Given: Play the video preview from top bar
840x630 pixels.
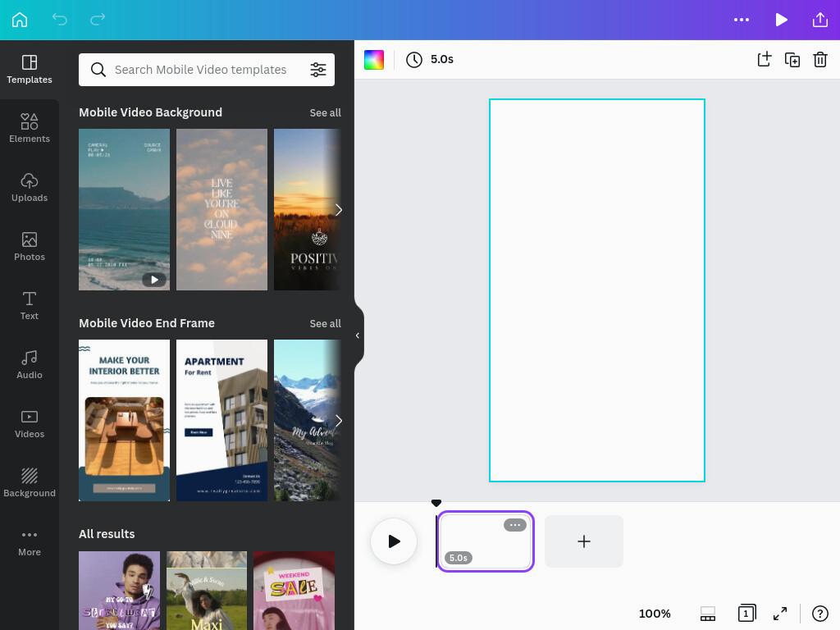Looking at the screenshot, I should click(x=781, y=20).
